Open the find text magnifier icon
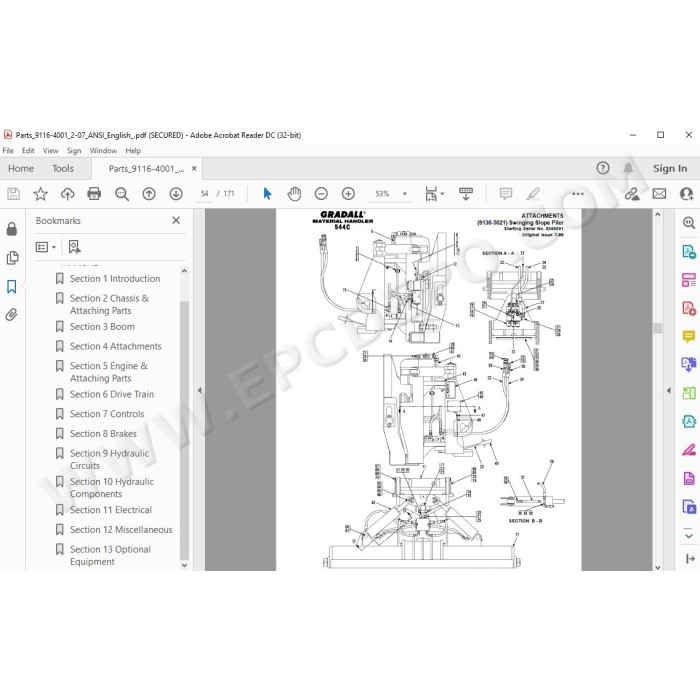Screen dimensions: 700x700 (121, 194)
